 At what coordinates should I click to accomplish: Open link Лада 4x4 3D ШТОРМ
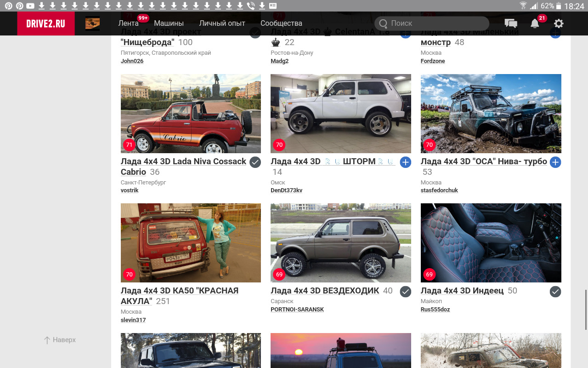(333, 161)
